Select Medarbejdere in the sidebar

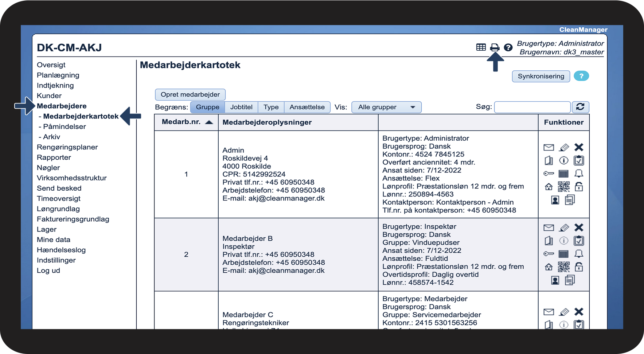(x=62, y=106)
